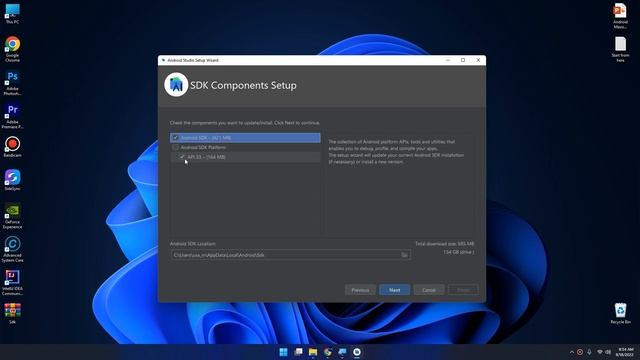Click the microphone tray icon

(589, 352)
